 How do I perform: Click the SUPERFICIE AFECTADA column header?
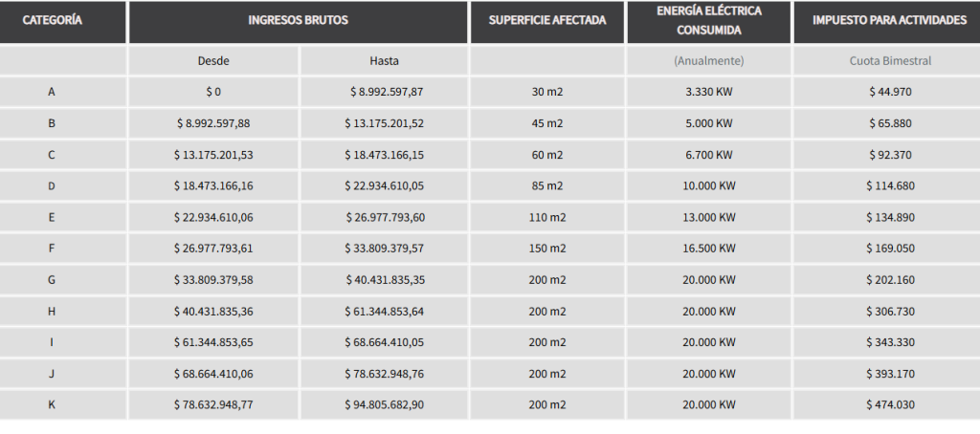[x=547, y=21]
